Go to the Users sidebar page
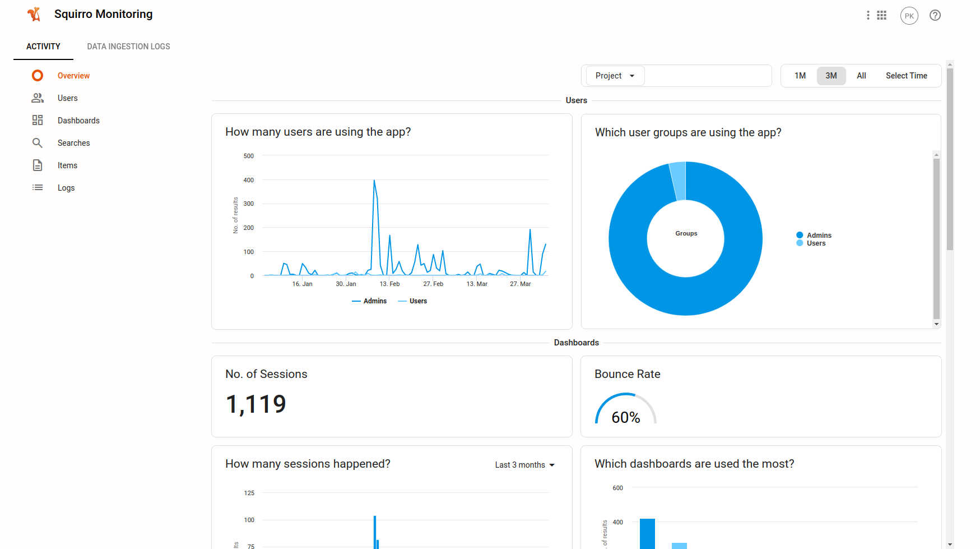This screenshot has height=549, width=980. 67,98
